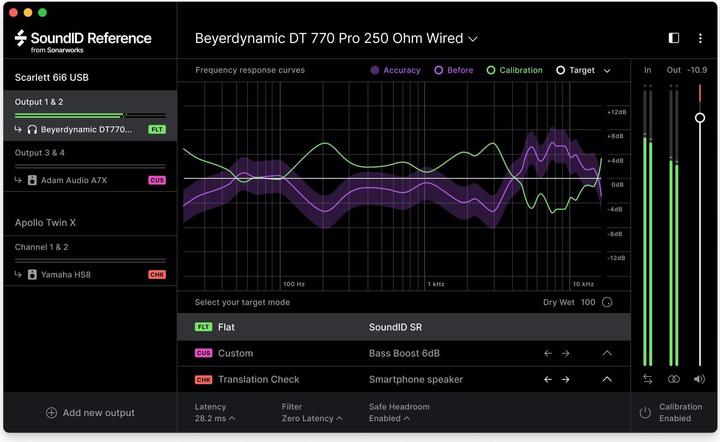Viewport: 720px width, 442px height.
Task: Go to next Translation Check preset right arrow
Action: pos(566,380)
